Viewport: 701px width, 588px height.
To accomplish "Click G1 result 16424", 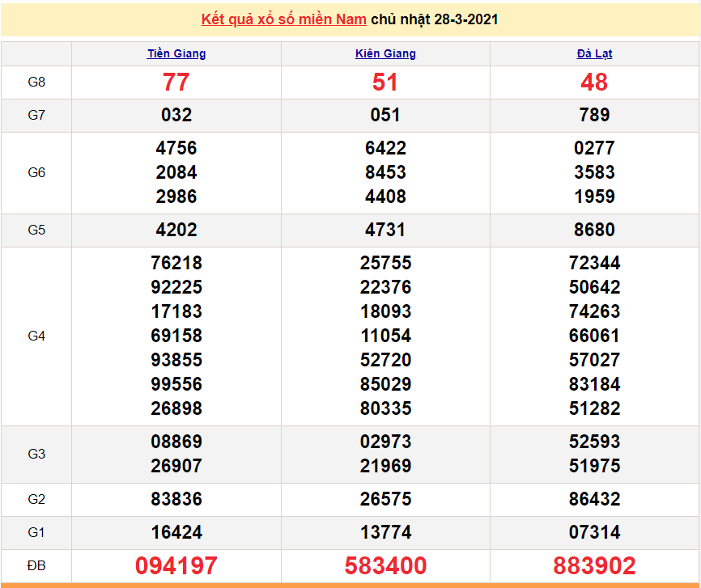I will pos(176,532).
